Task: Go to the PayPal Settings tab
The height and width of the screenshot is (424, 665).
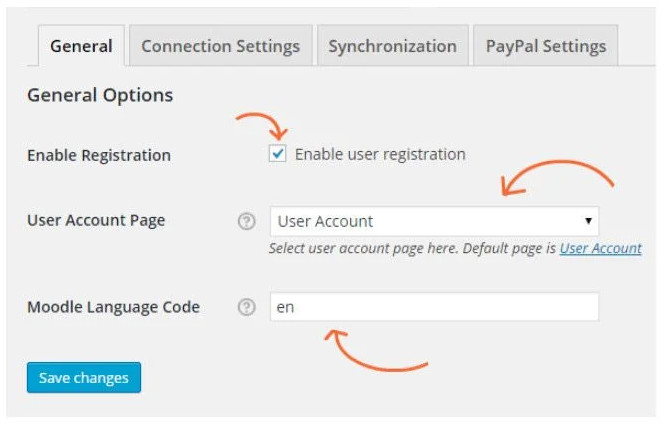Action: pos(545,46)
